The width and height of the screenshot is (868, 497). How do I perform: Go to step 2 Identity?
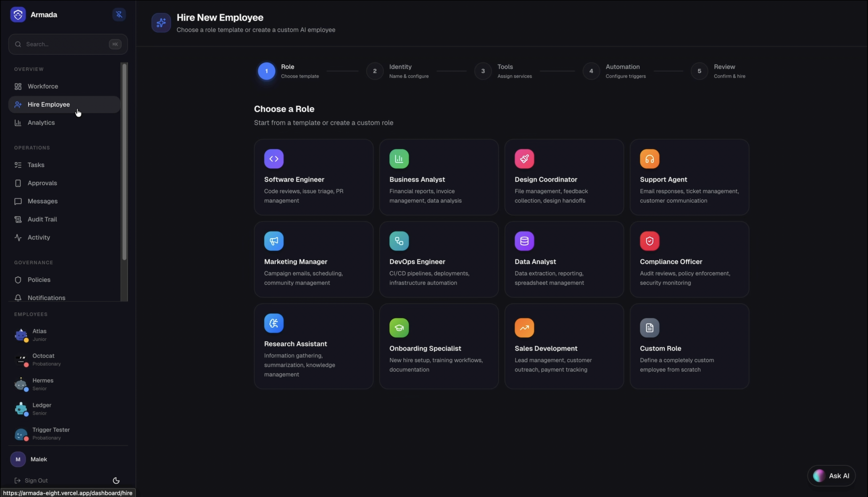point(375,71)
